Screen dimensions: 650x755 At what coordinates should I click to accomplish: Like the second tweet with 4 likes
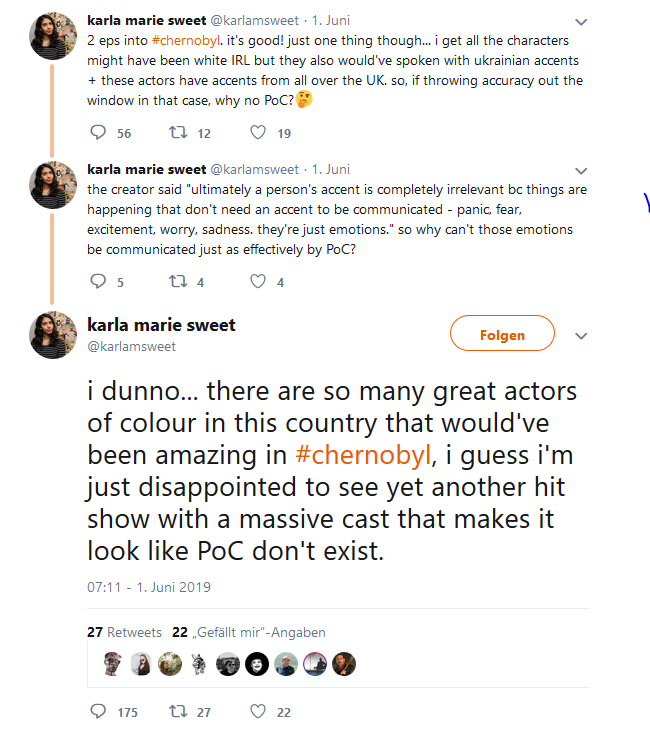(x=258, y=282)
